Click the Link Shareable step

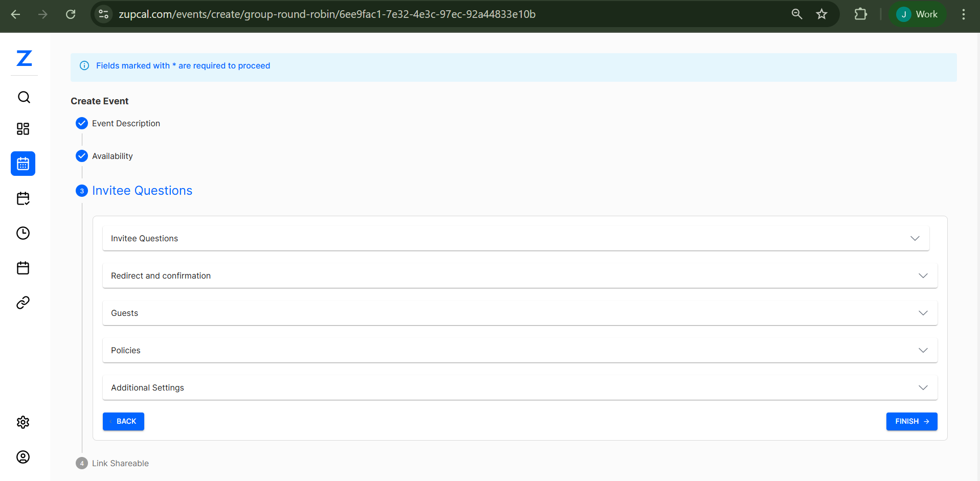[120, 464]
